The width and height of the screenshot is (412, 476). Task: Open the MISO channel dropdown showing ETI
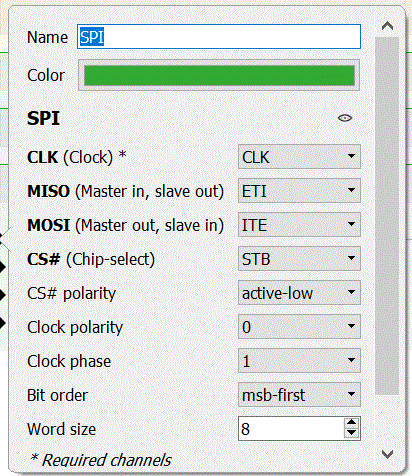click(299, 191)
